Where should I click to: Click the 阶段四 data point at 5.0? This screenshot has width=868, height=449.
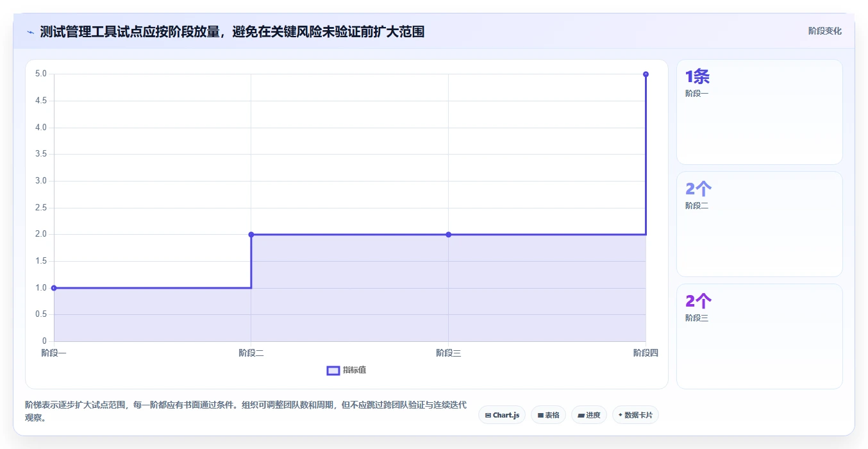[646, 74]
